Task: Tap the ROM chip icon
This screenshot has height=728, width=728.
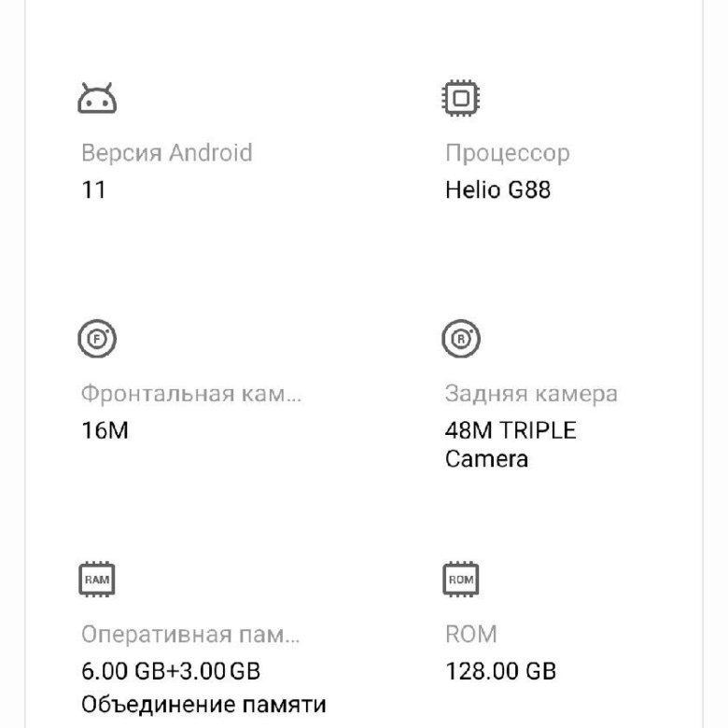Action: coord(460,580)
